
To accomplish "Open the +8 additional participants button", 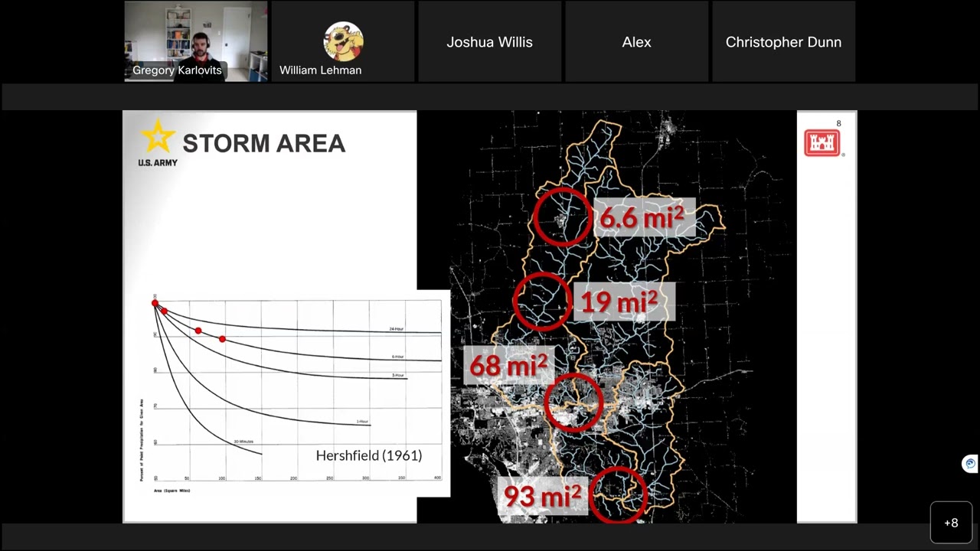I will pos(951,523).
